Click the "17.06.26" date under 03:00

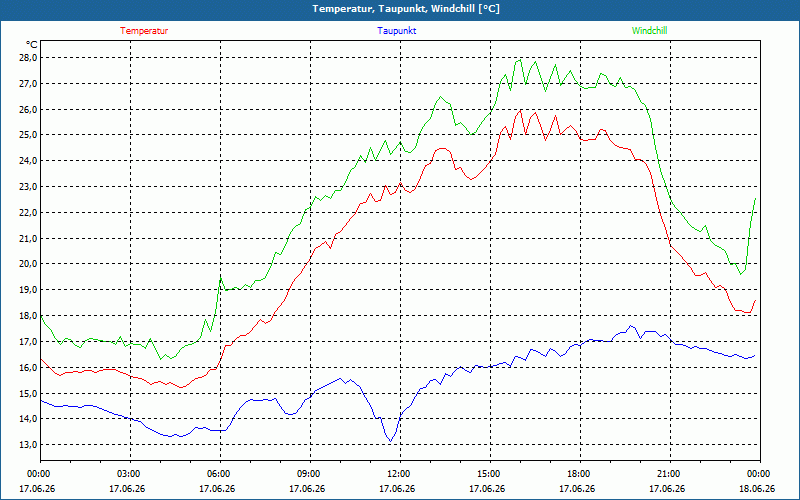click(x=128, y=489)
